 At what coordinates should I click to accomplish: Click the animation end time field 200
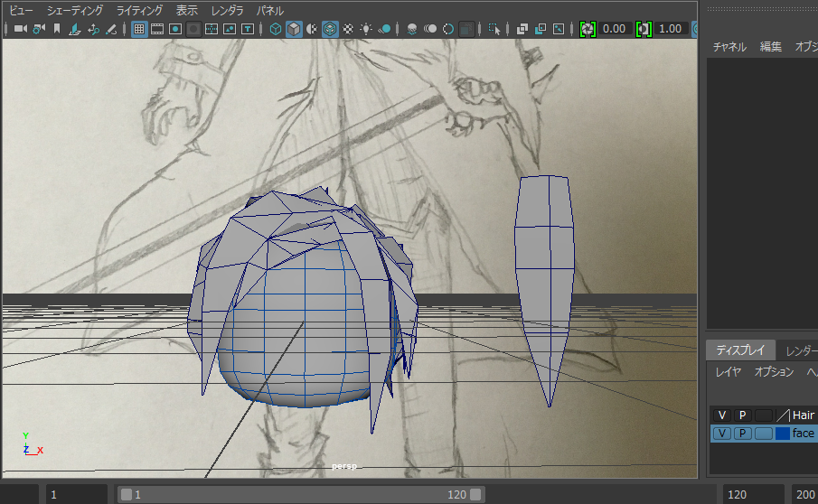tap(805, 494)
